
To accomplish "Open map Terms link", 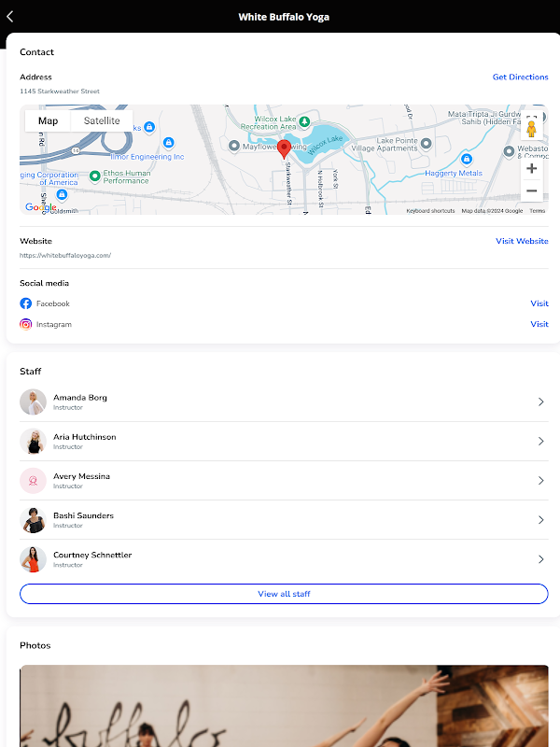I will click(538, 211).
